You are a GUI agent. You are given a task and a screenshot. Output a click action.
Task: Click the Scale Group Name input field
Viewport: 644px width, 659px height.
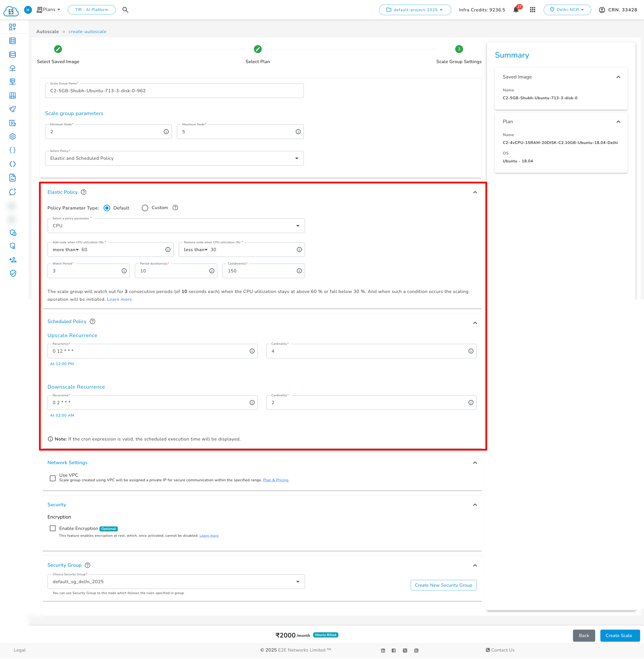click(174, 90)
